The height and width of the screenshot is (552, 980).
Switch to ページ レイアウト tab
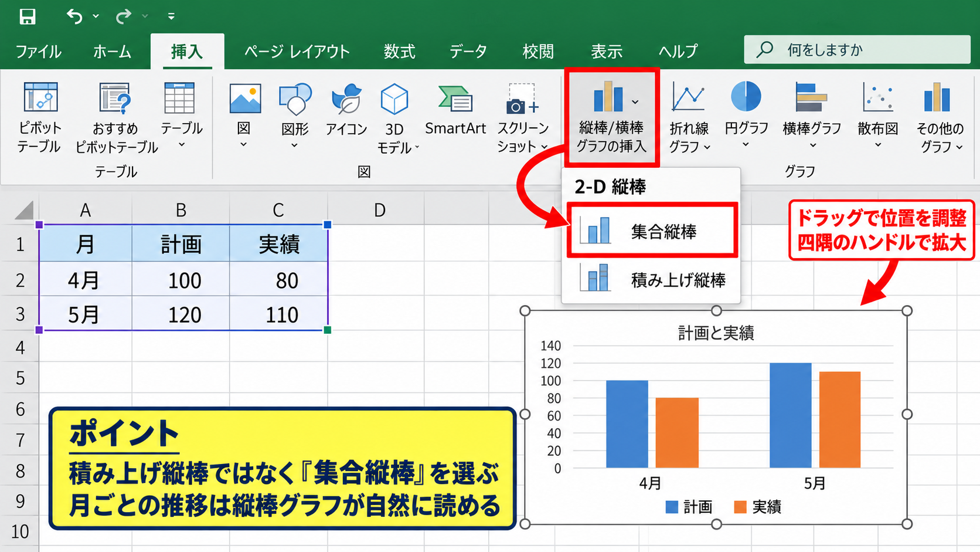297,52
